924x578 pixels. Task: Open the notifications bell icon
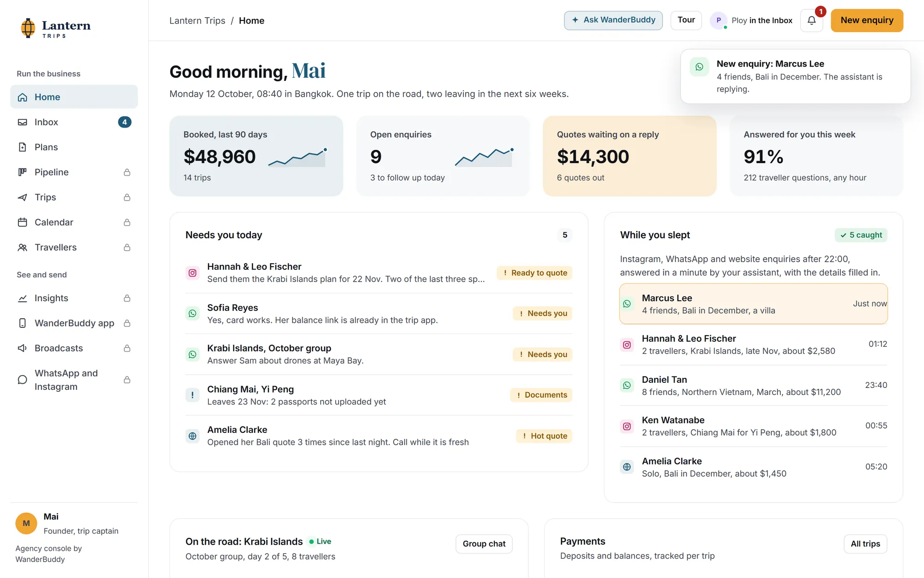tap(812, 20)
